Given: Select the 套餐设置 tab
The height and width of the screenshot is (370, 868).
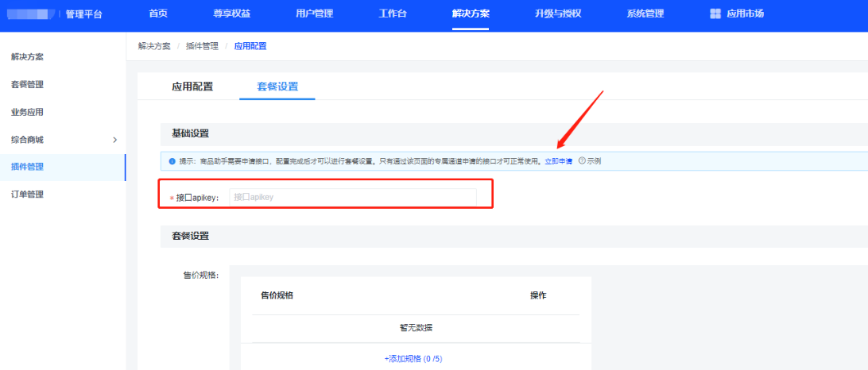Looking at the screenshot, I should (277, 87).
